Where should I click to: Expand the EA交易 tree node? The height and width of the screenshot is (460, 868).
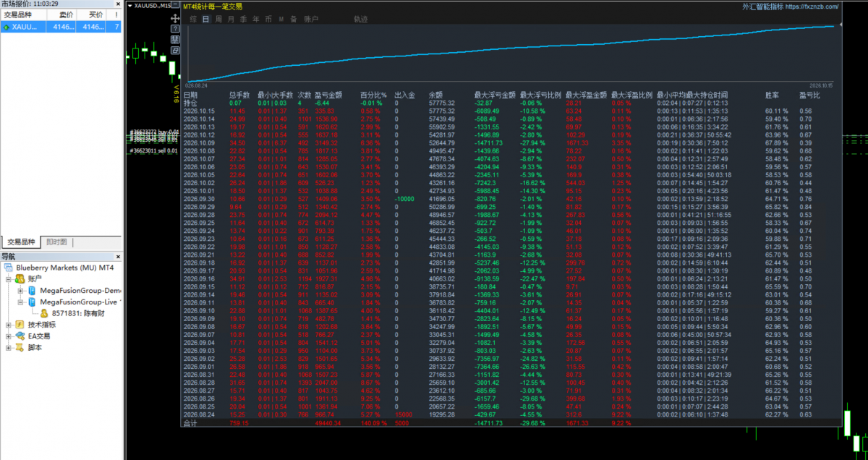point(9,336)
